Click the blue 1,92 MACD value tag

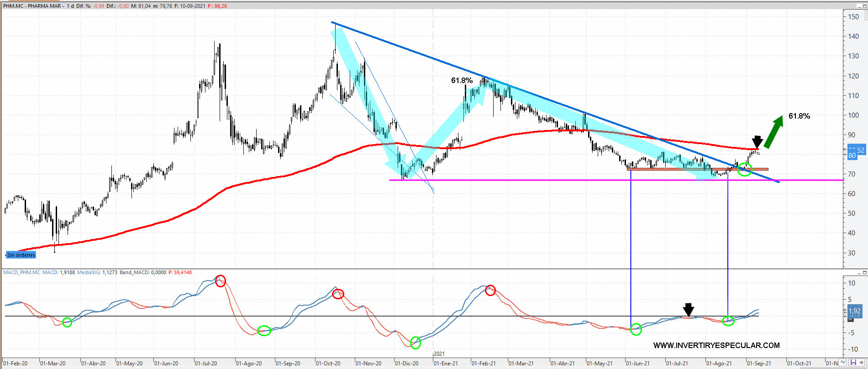pyautogui.click(x=854, y=311)
